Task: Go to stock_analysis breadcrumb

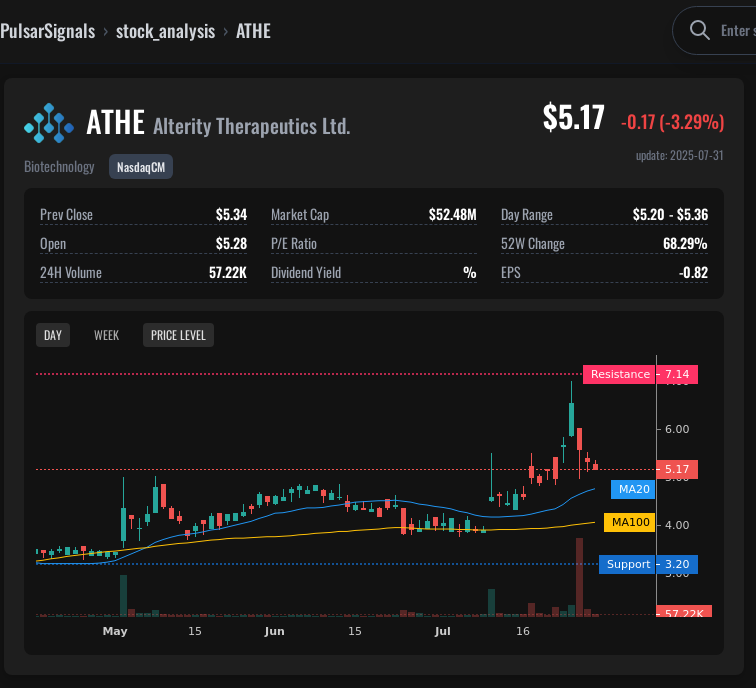Action: coord(165,31)
